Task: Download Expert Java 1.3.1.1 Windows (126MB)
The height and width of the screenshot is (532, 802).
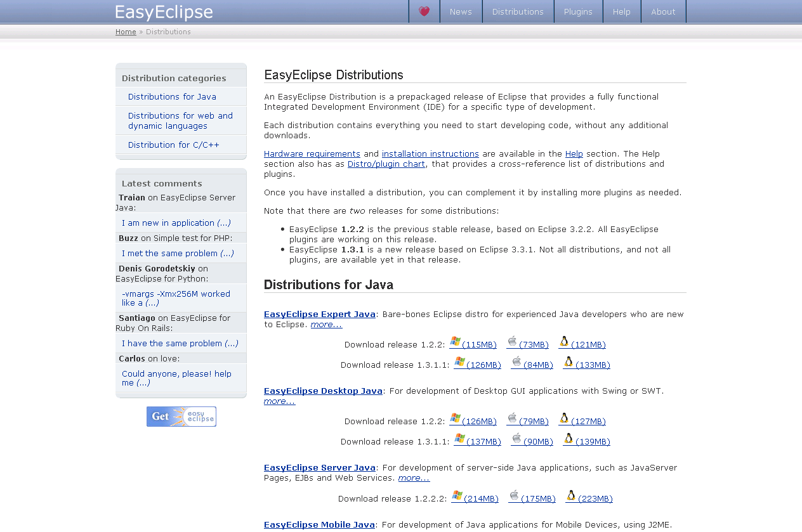Action: tap(483, 365)
